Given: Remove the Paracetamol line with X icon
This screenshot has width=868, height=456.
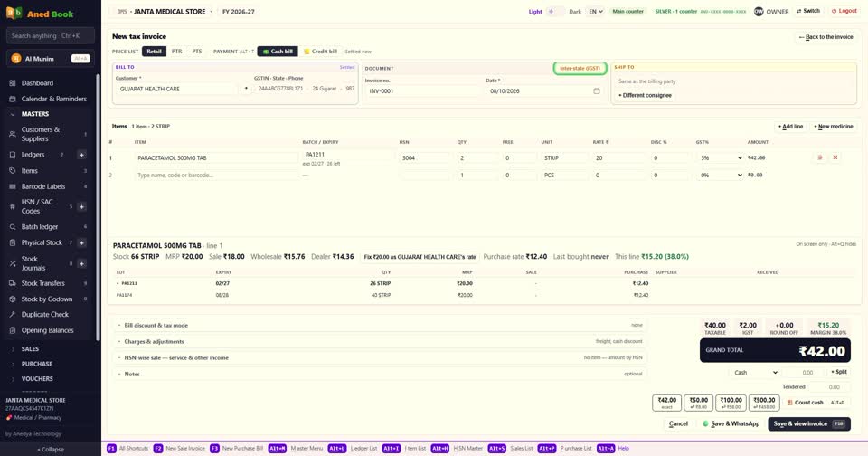Looking at the screenshot, I should tap(835, 157).
